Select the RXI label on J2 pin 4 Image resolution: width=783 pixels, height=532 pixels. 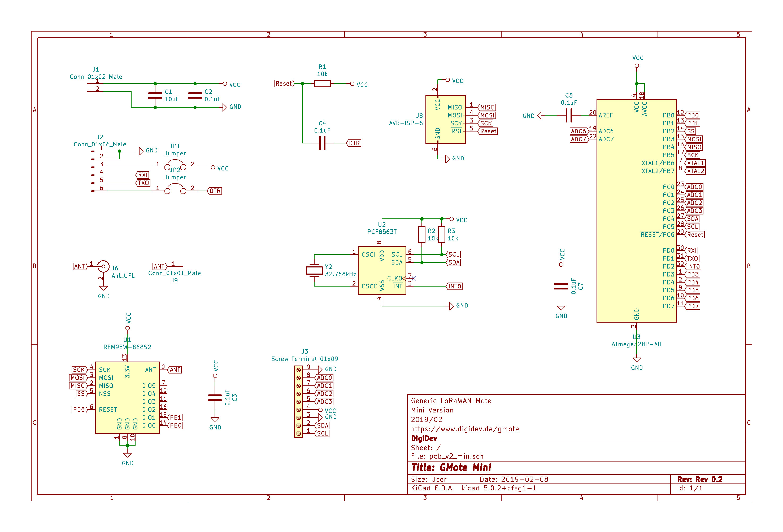[x=142, y=175]
